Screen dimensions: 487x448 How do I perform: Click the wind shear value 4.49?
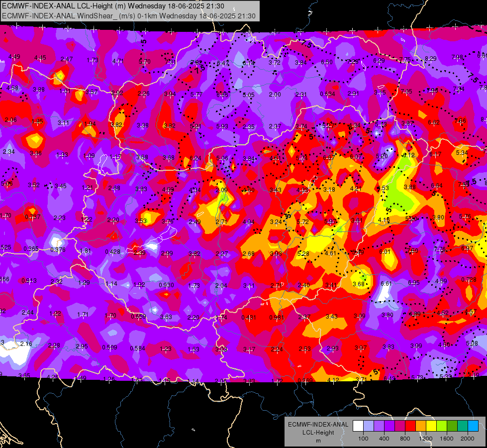(x=14, y=57)
